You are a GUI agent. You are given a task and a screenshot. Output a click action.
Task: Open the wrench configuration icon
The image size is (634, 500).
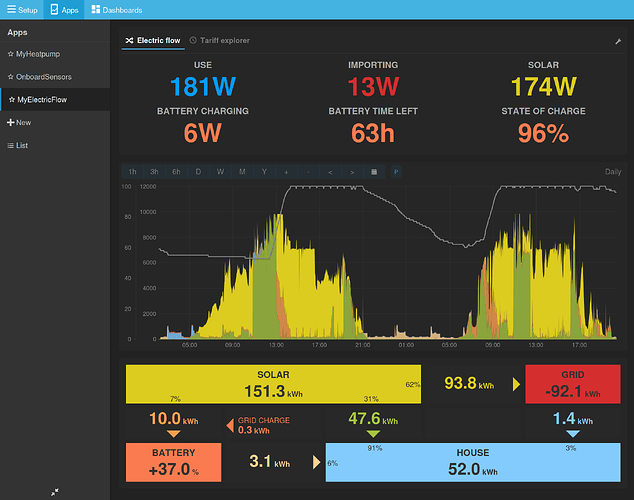(618, 41)
